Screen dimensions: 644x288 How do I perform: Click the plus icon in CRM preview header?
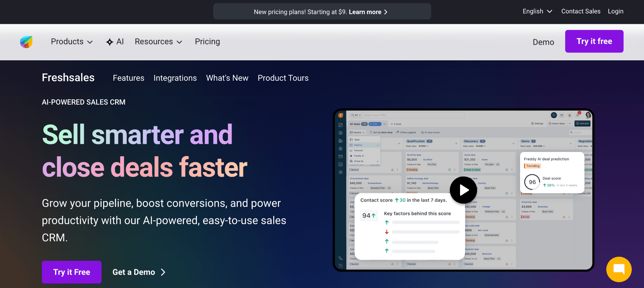(x=554, y=115)
